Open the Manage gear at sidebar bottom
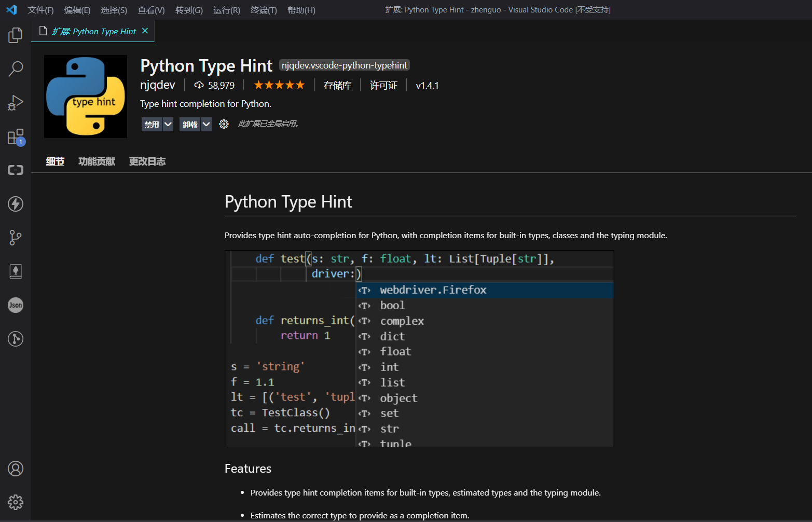The image size is (812, 522). pos(16,502)
